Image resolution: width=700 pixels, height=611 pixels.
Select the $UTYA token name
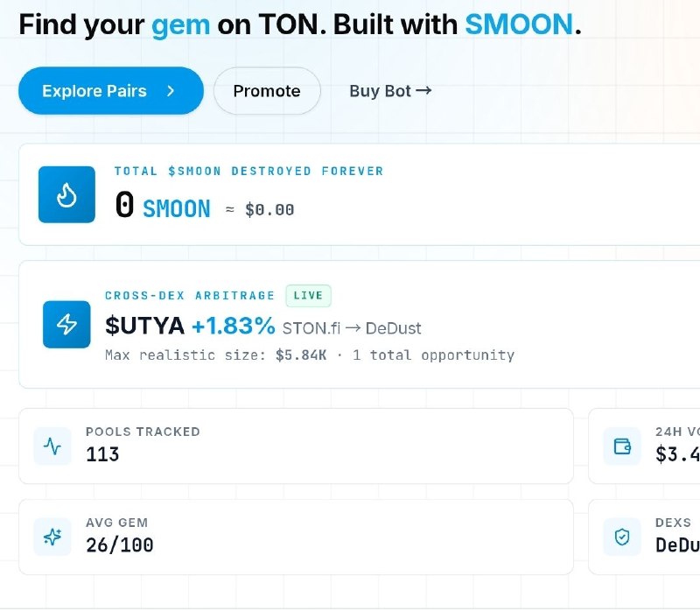tap(144, 326)
